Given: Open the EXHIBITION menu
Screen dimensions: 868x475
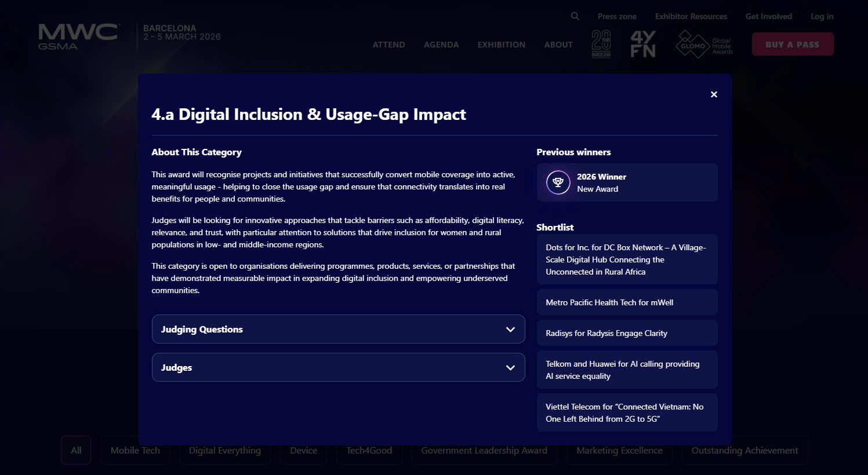Looking at the screenshot, I should [501, 45].
